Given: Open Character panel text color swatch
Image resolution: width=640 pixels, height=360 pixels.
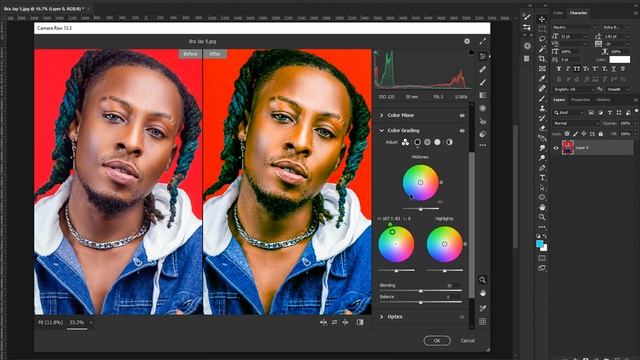Looking at the screenshot, I should (620, 60).
